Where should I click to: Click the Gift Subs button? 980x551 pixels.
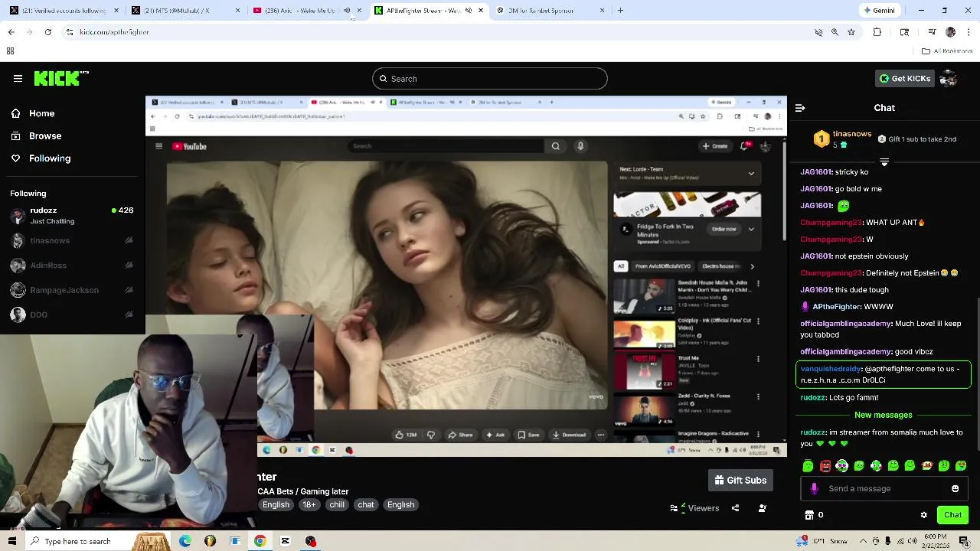tap(740, 480)
